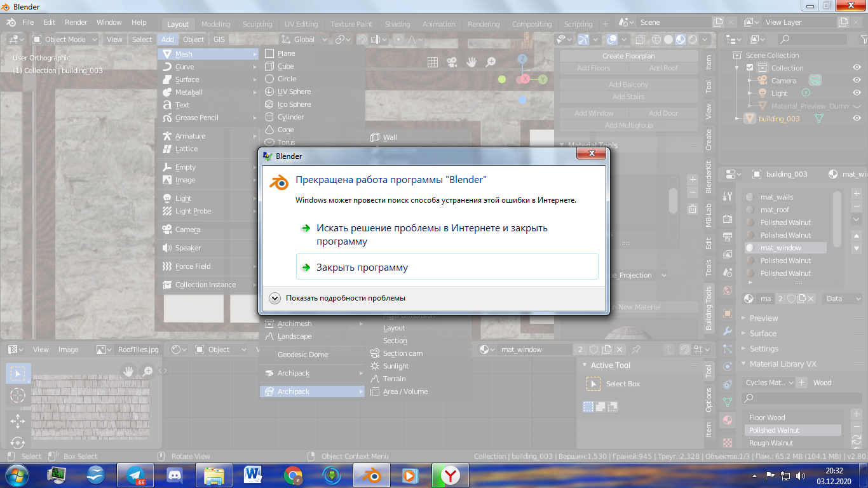Switch to the Shading workspace tab
Image resolution: width=868 pixels, height=488 pixels.
click(397, 24)
